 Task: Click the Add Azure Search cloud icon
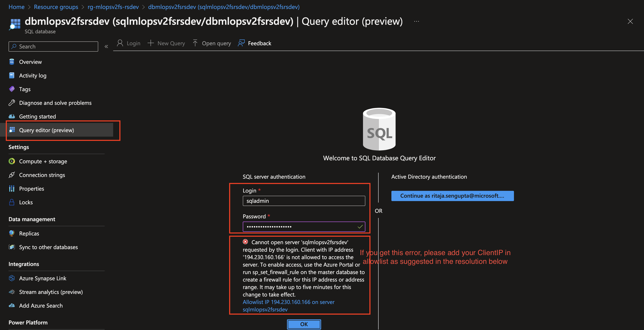coord(12,305)
